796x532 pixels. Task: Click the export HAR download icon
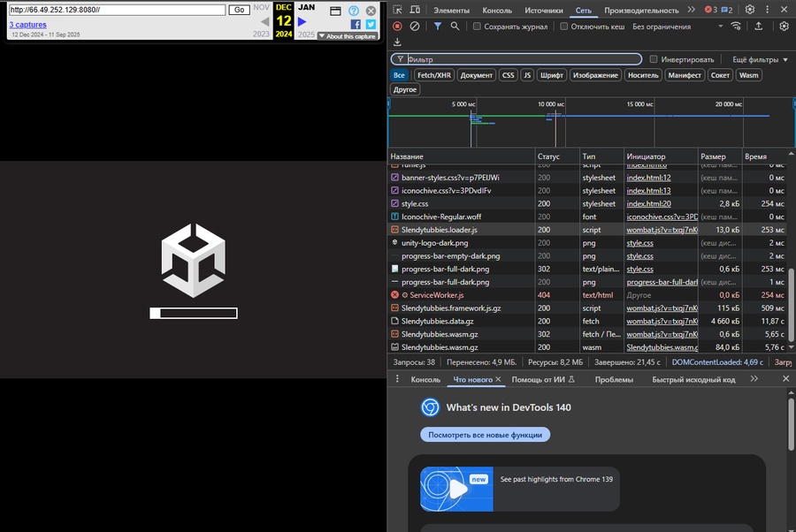(x=397, y=42)
